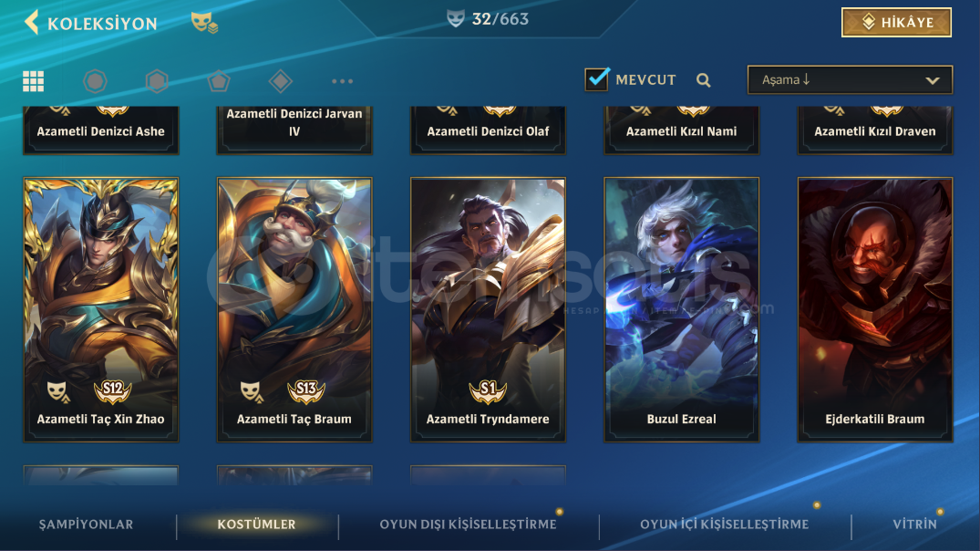Screen dimensions: 980x551
Task: Switch to the ŞAMPİYONLAR tab
Action: pyautogui.click(x=87, y=525)
